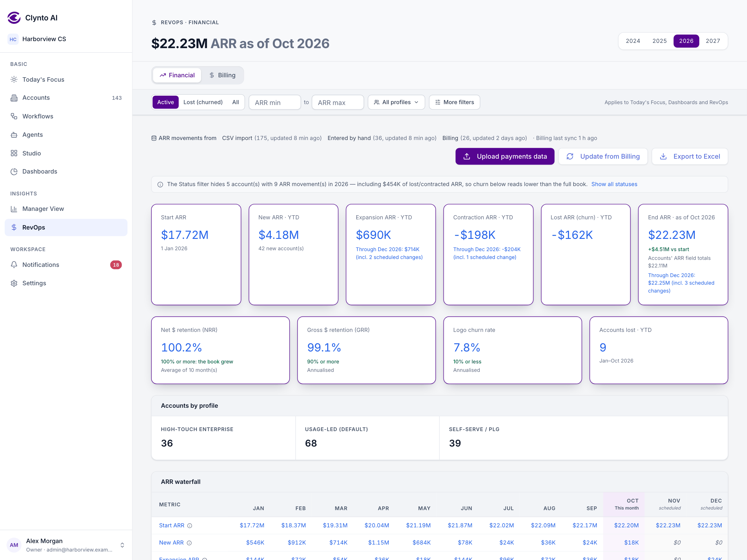The image size is (747, 560).
Task: Open RevOps in the sidebar
Action: coord(66,228)
